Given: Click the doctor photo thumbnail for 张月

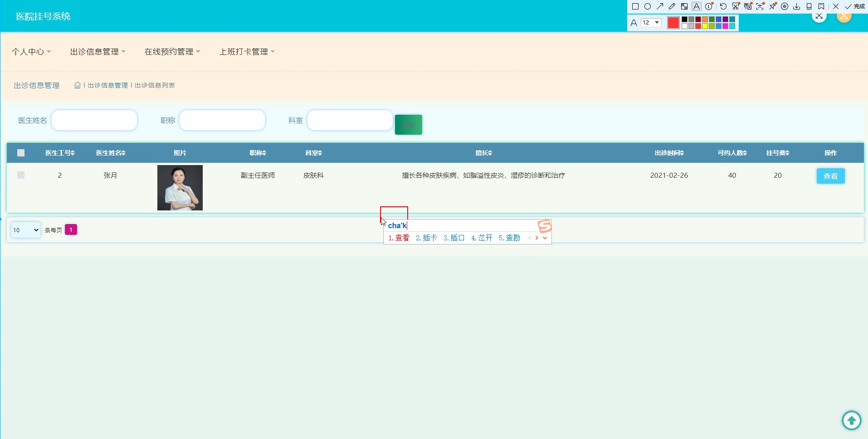Looking at the screenshot, I should pos(180,188).
